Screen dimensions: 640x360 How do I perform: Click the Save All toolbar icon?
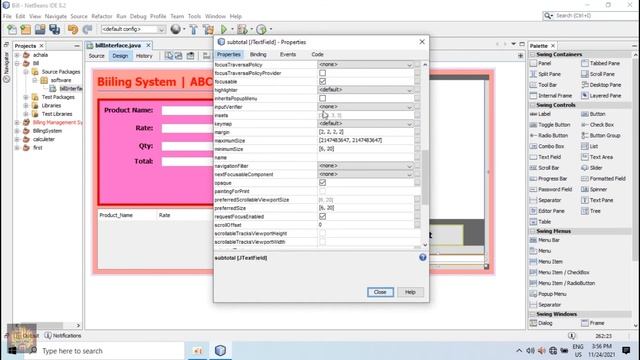54,29
